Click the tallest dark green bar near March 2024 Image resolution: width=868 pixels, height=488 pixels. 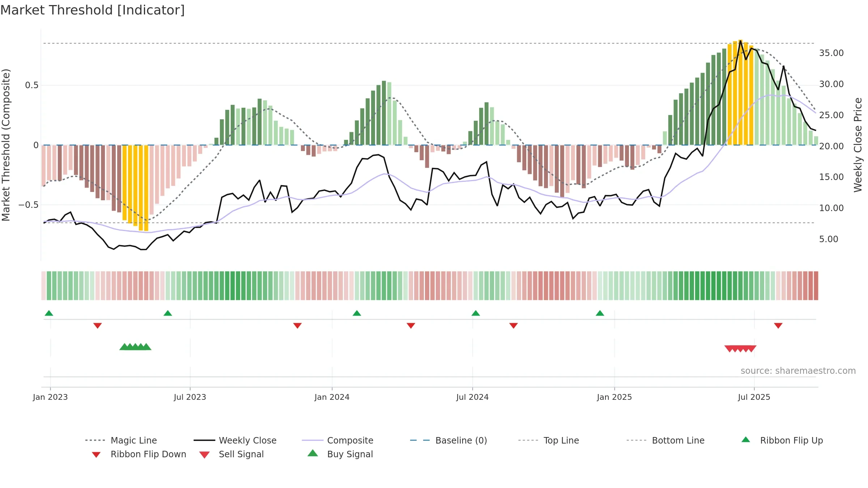point(384,113)
